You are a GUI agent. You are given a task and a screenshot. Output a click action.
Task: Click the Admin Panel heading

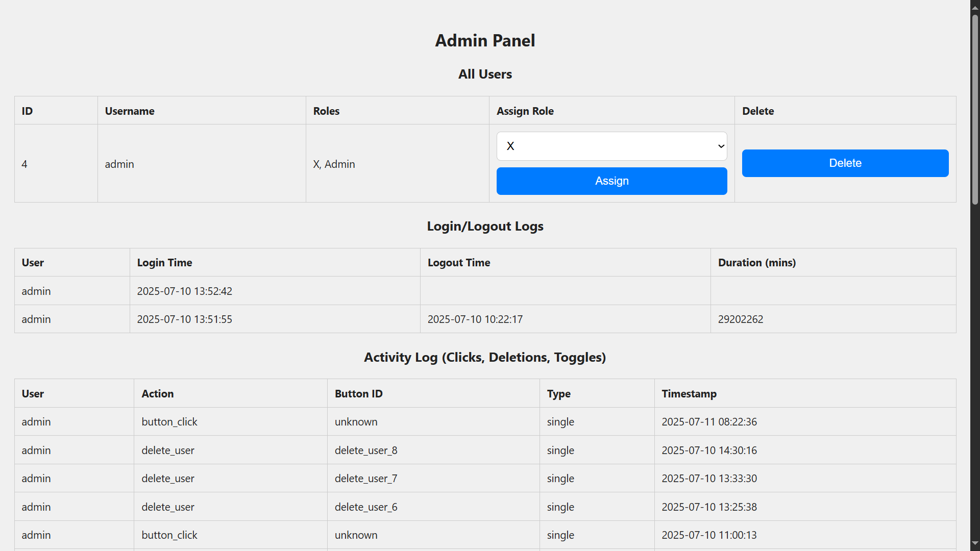tap(485, 41)
